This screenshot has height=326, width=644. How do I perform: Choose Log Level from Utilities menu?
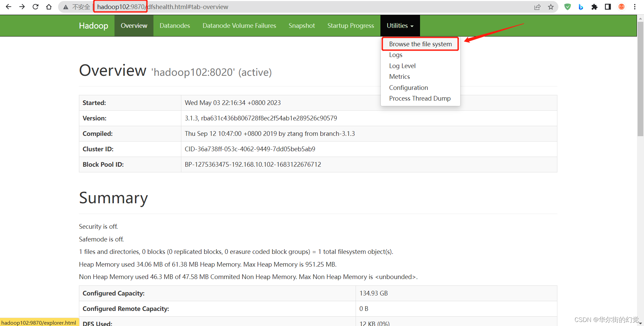(420, 66)
